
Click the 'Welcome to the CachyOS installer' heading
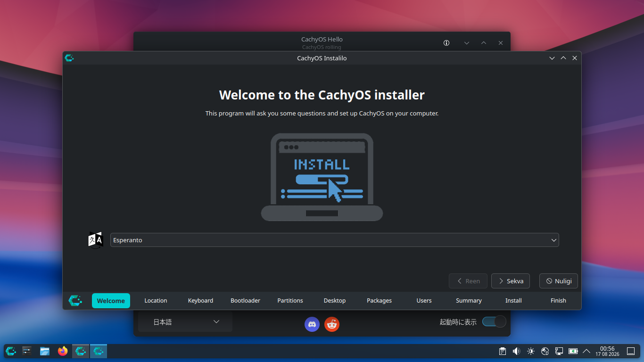click(322, 95)
